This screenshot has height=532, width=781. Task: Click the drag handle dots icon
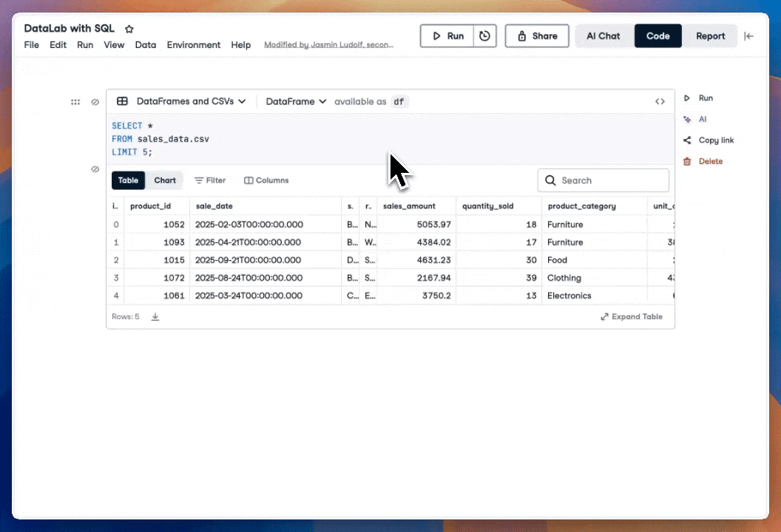click(75, 102)
